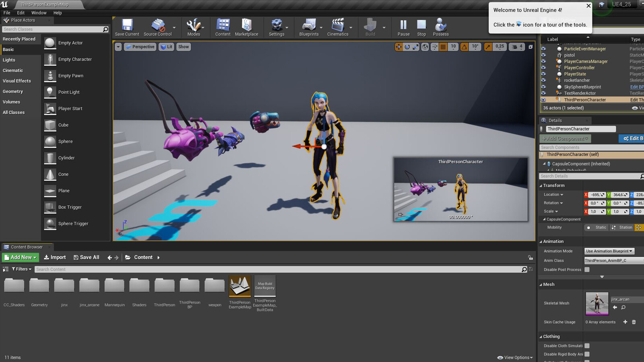Click the Add Component button
644x362 pixels.
pyautogui.click(x=565, y=139)
